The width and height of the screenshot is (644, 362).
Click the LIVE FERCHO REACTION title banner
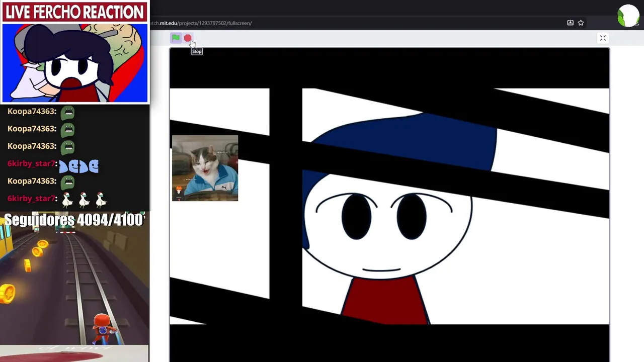[75, 12]
